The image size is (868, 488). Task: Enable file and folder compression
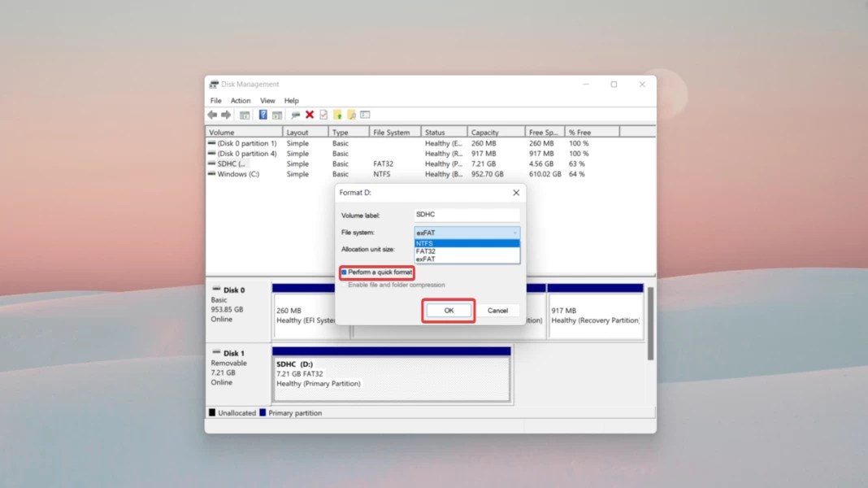(x=345, y=284)
